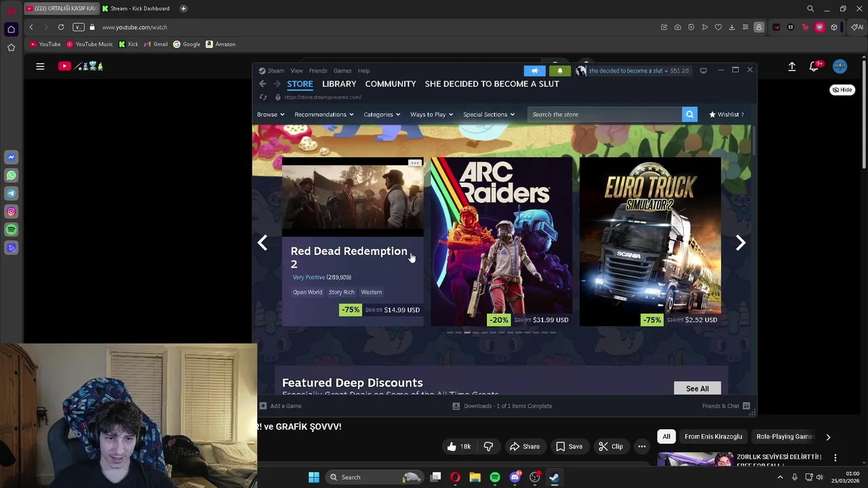Image resolution: width=868 pixels, height=488 pixels.
Task: Open Opera sidebar Messenger icon
Action: coord(11,157)
